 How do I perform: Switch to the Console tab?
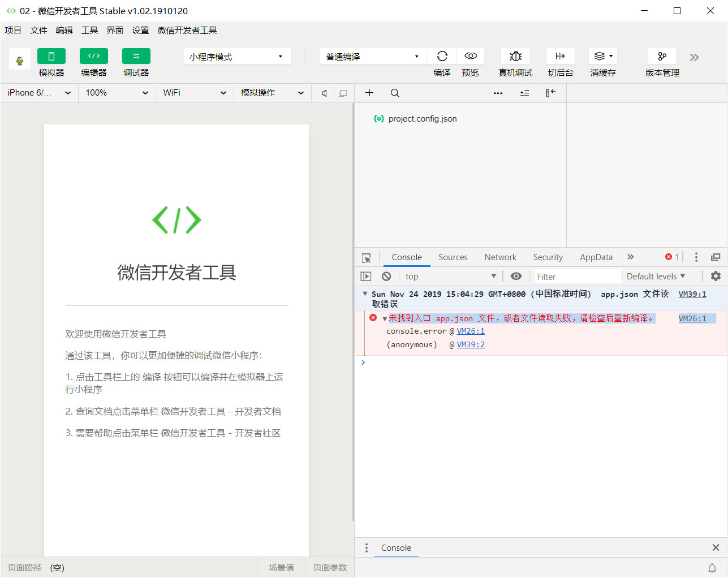[407, 257]
